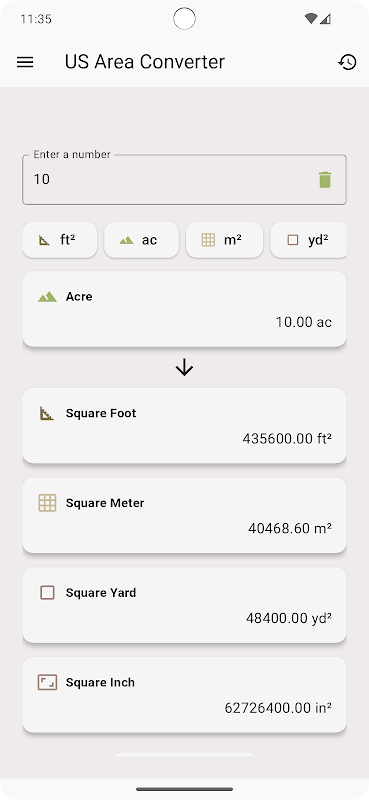This screenshot has width=369, height=800.
Task: Tap the grid icon on Square Meter card
Action: (47, 503)
